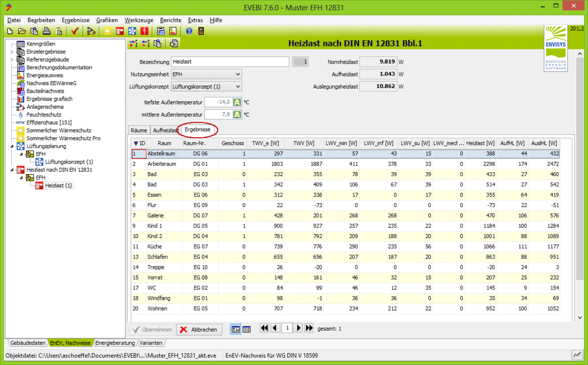Open the Datei menu
The image size is (588, 365).
point(14,20)
